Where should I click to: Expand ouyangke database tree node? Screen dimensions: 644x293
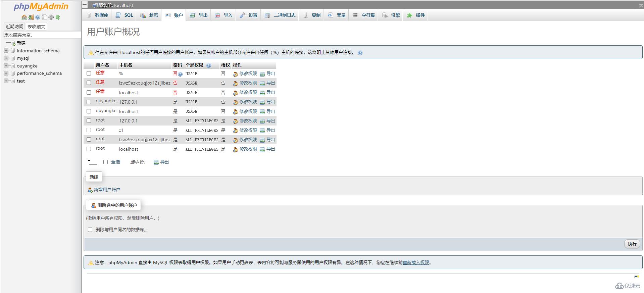click(x=6, y=66)
